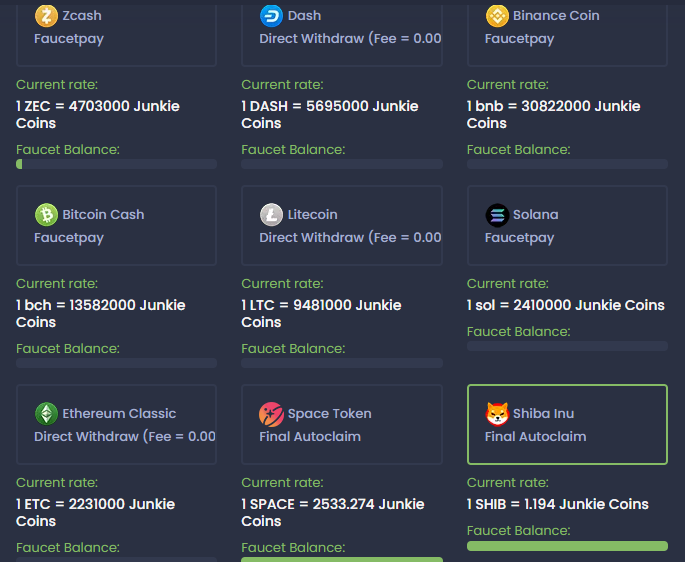Click the Shiba Inu faucet balance bar

coord(567,546)
